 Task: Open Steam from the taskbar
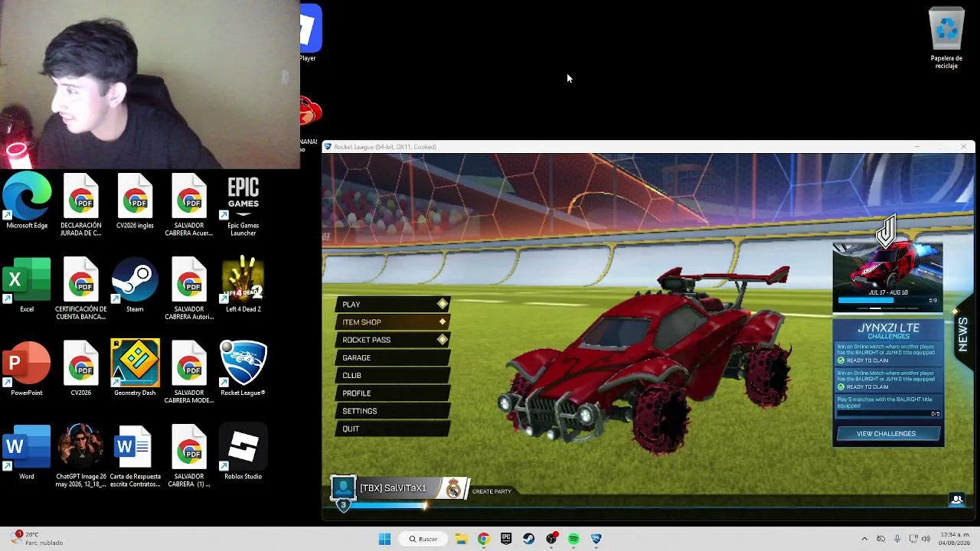(x=528, y=539)
